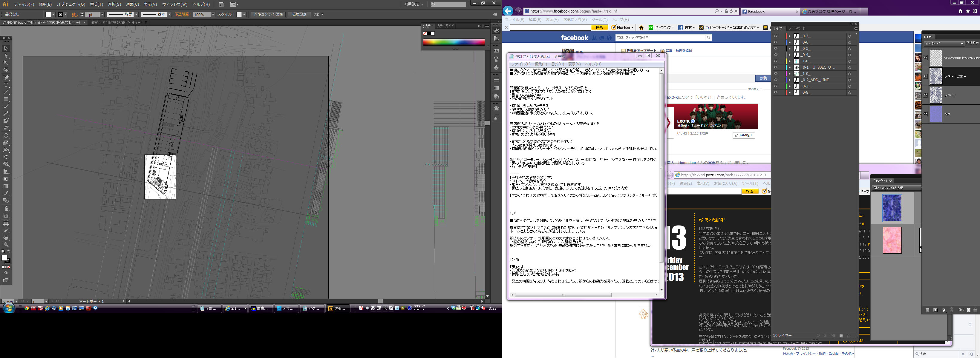Toggle visibility of レイヤー 1 のコピー layer
The image size is (980, 358).
[925, 76]
